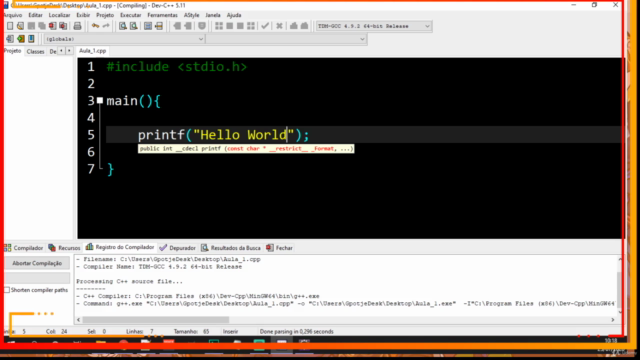
Task: Click the Close All files toolbar icon
Action: (x=63, y=26)
